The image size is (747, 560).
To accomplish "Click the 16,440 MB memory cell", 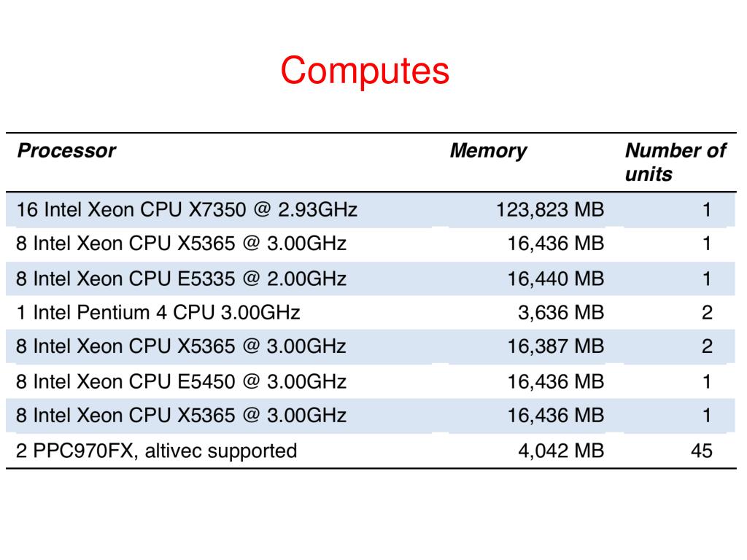I will click(556, 279).
